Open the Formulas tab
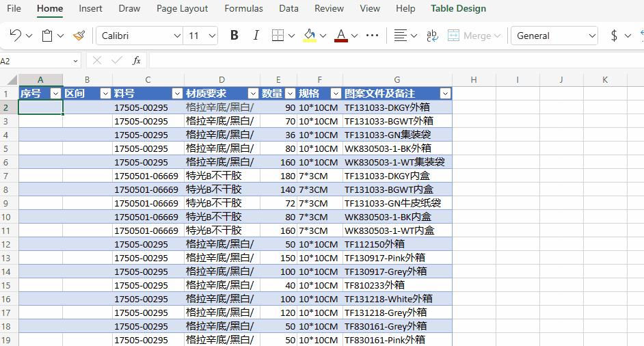The image size is (644, 346). pyautogui.click(x=243, y=9)
